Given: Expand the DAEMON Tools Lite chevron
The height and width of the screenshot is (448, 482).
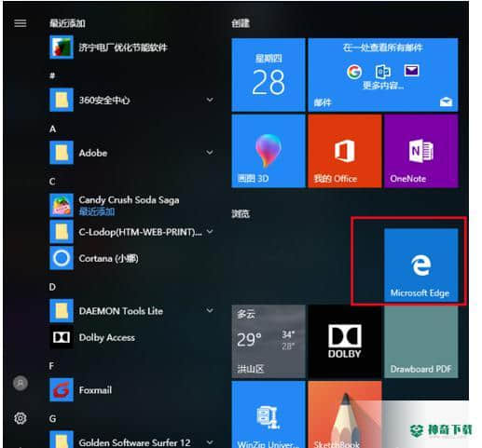Looking at the screenshot, I should (210, 310).
